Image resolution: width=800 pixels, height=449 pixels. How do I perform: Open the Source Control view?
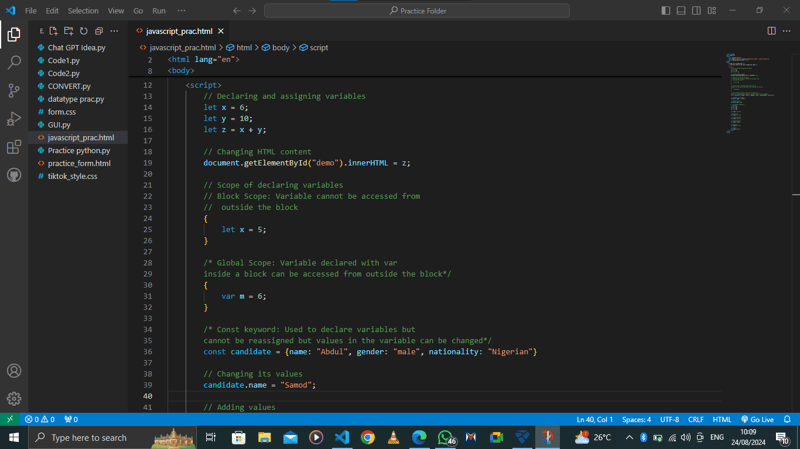click(x=14, y=90)
